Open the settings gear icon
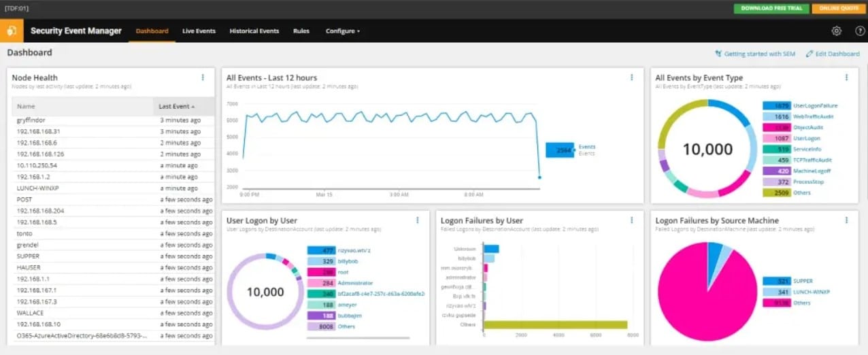This screenshot has width=868, height=355. tap(837, 31)
